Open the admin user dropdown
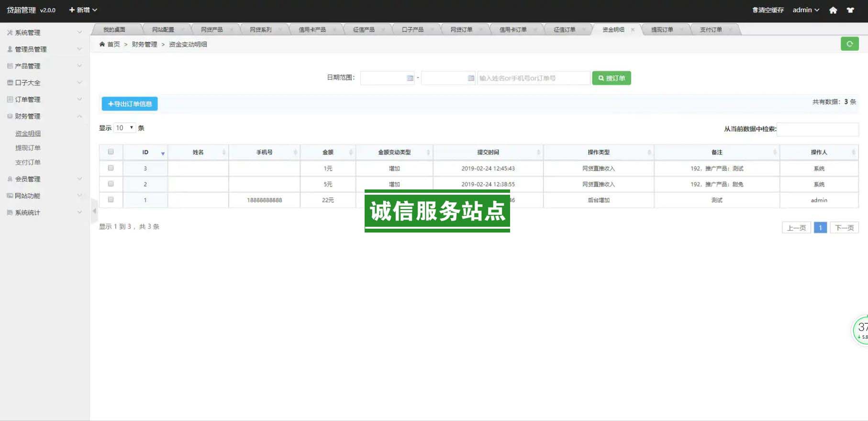Viewport: 868px width, 421px height. click(805, 10)
